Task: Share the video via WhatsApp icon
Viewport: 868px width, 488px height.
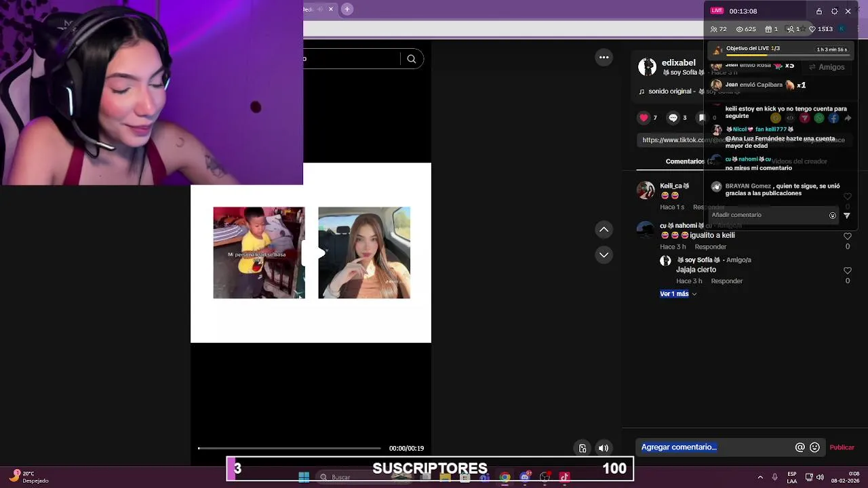Action: tap(819, 118)
